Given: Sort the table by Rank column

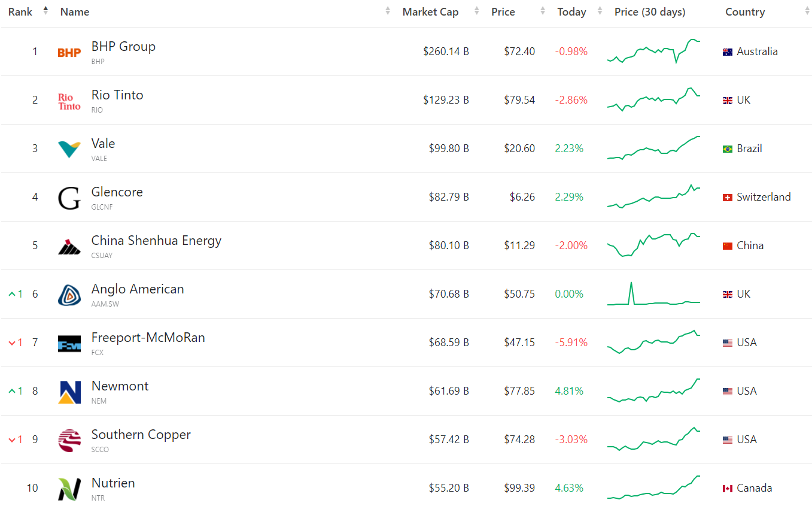Looking at the screenshot, I should pyautogui.click(x=20, y=12).
